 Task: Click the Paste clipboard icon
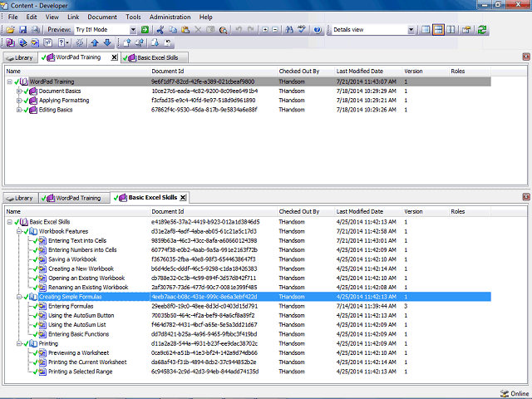(185, 30)
